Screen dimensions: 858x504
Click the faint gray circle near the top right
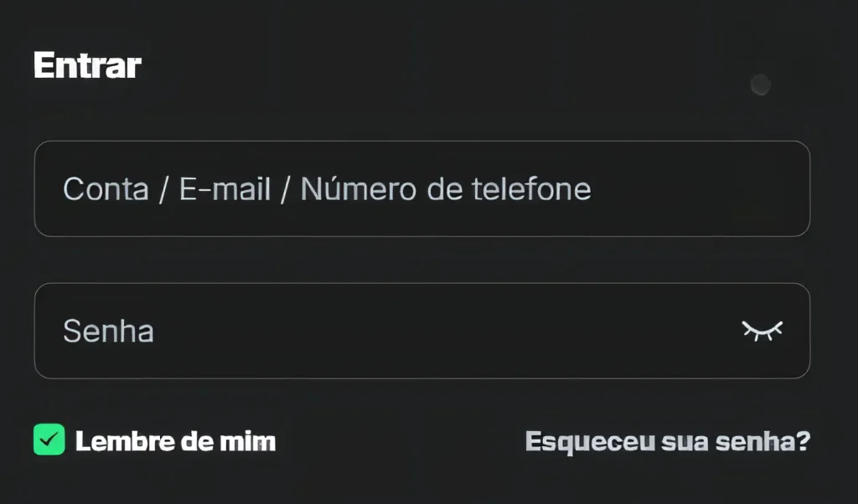[761, 85]
